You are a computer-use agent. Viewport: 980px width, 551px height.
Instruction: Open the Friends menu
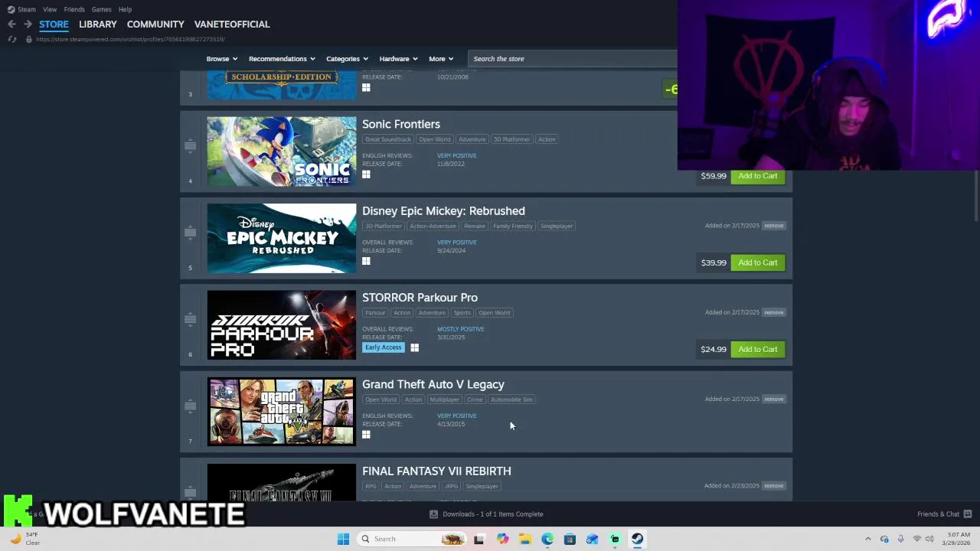[x=74, y=9]
